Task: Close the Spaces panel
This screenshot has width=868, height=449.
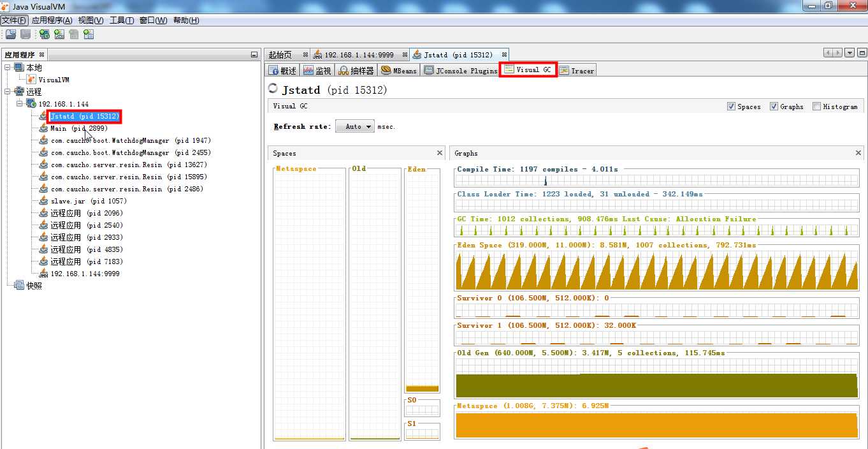Action: (x=440, y=153)
